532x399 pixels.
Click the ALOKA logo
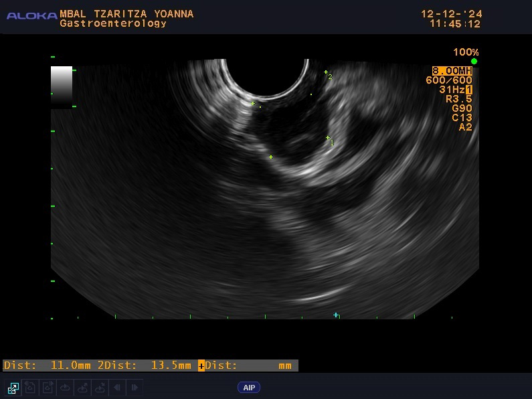[x=31, y=15]
